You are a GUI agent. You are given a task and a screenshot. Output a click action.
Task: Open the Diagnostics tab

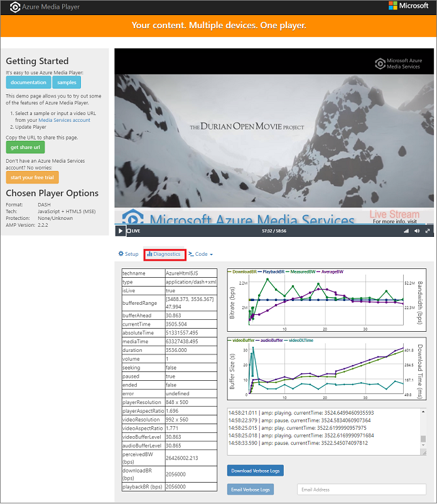165,255
